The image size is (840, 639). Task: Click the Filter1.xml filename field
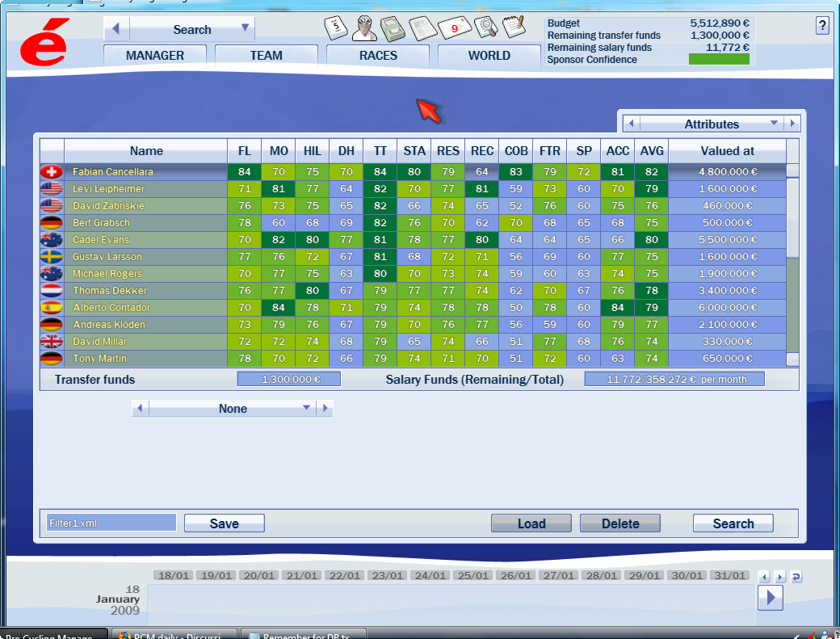coord(111,523)
